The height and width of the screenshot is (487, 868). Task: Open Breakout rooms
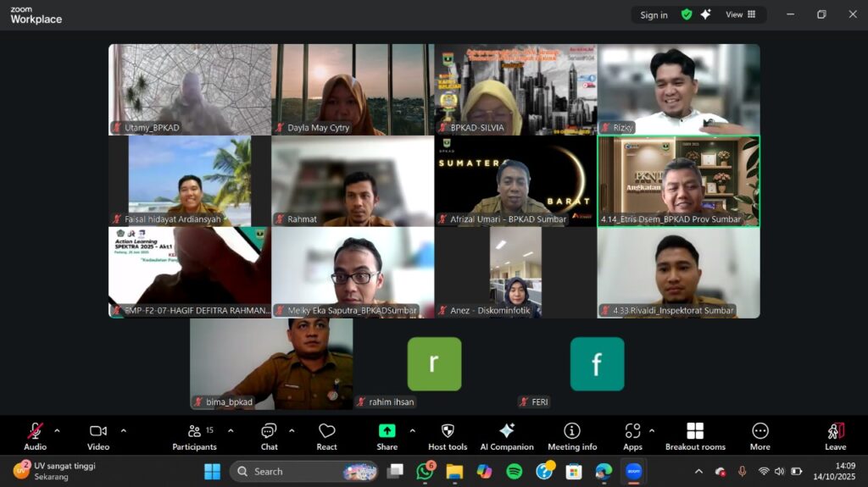coord(695,437)
